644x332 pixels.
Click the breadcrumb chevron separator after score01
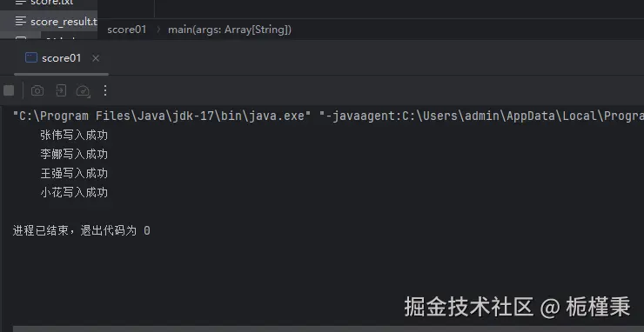(158, 30)
